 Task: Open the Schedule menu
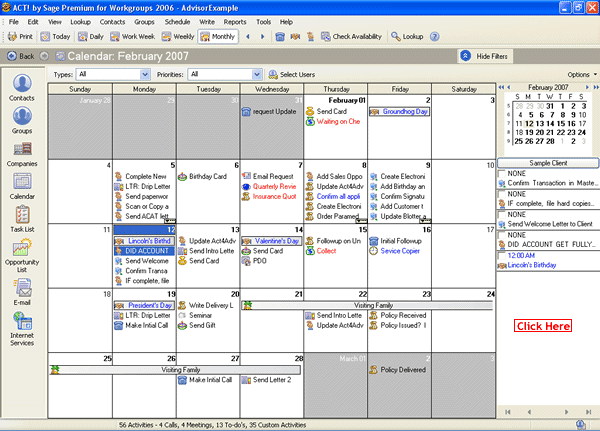[177, 22]
